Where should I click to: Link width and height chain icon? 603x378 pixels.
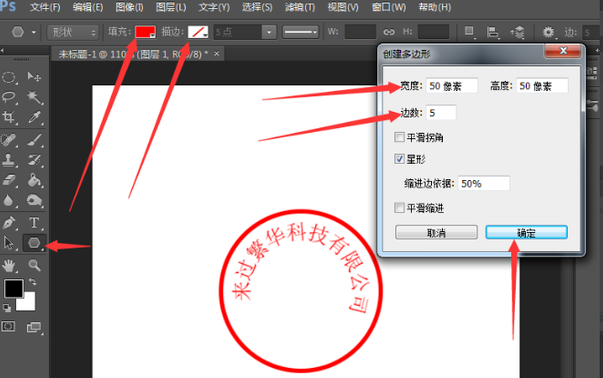pyautogui.click(x=389, y=32)
